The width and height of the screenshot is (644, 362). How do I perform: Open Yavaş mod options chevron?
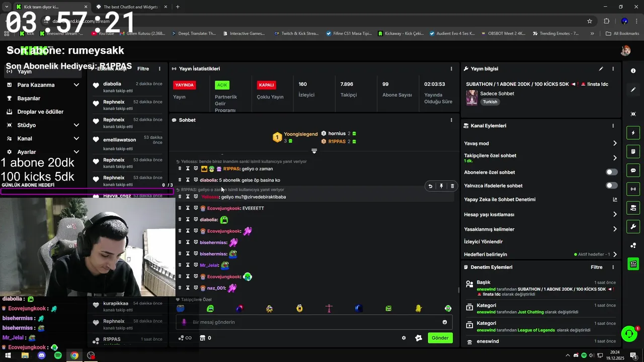click(x=614, y=143)
